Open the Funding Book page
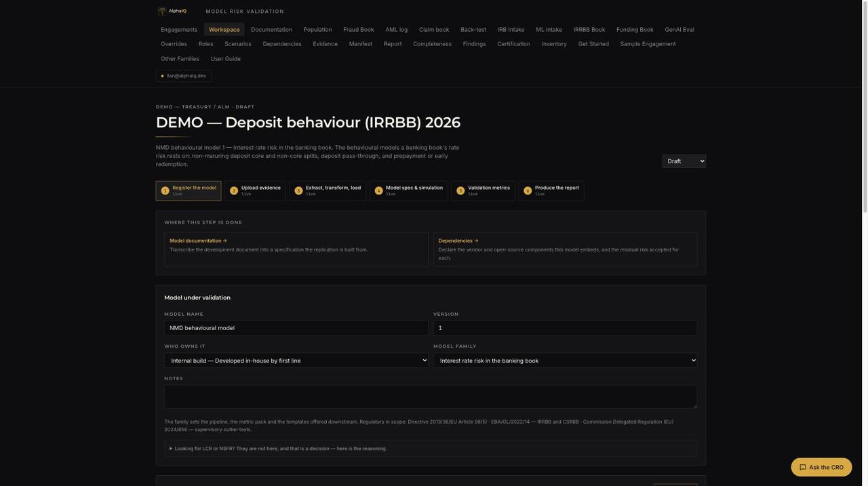Viewport: 868px width, 486px height. (x=635, y=30)
